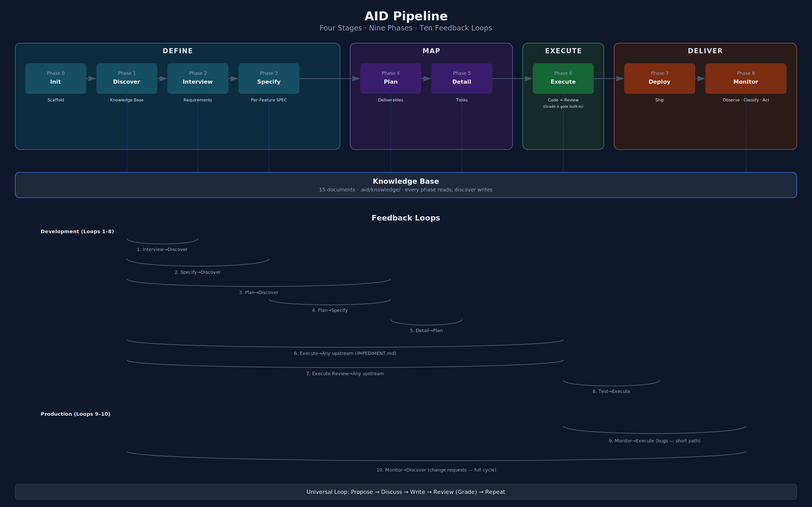
Task: Open the Knowledge Base panel
Action: pyautogui.click(x=406, y=185)
